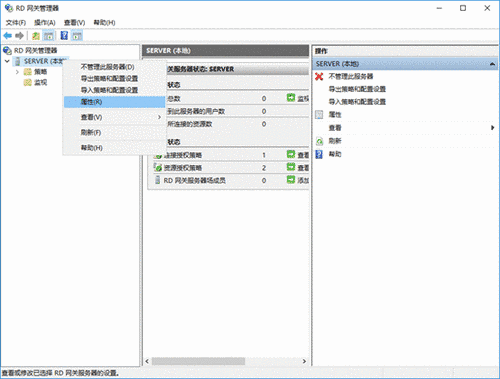
Task: Click the blue Help toolbar icon
Action: (x=64, y=35)
